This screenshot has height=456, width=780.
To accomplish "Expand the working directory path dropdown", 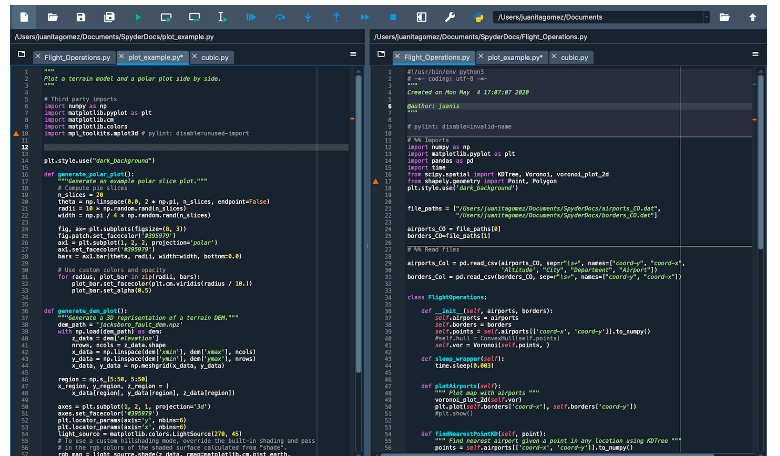I will click(705, 18).
